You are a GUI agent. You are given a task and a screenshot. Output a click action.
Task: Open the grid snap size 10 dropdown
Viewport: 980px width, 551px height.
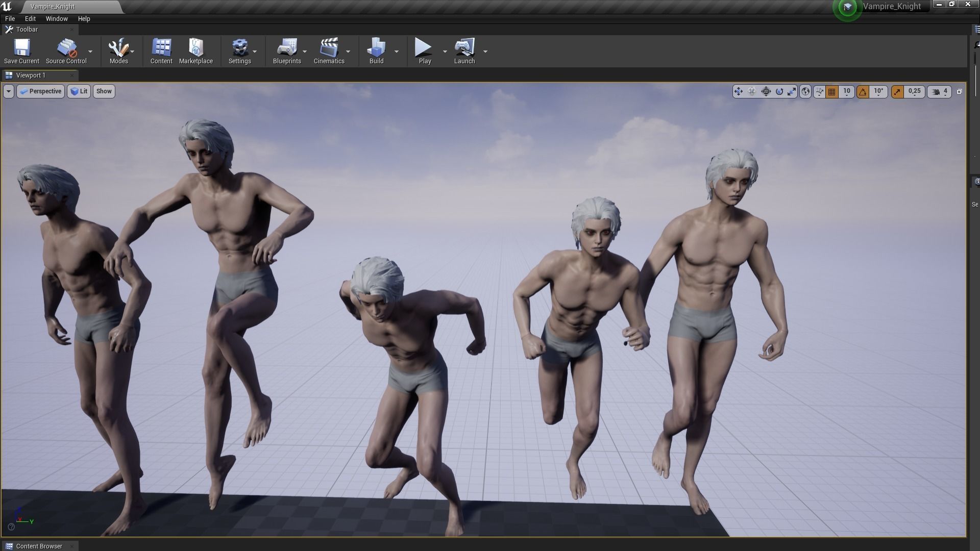point(847,91)
